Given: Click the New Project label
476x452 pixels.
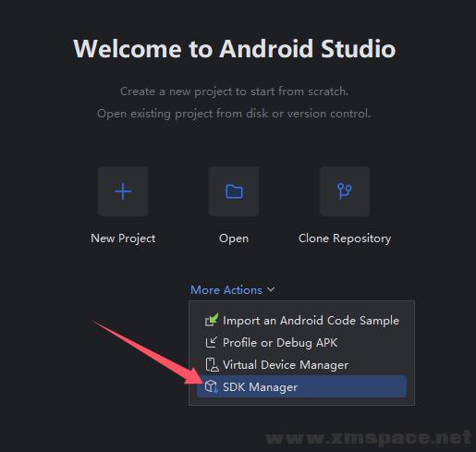Looking at the screenshot, I should [x=123, y=238].
